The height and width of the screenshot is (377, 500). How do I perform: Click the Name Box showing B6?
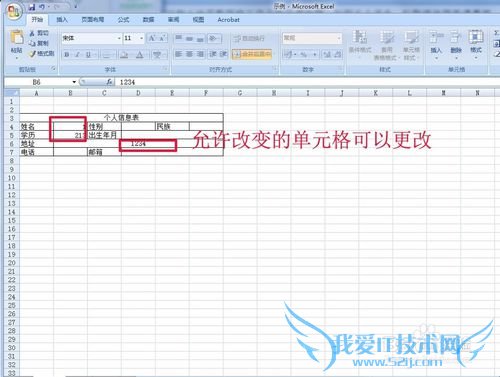pyautogui.click(x=37, y=82)
